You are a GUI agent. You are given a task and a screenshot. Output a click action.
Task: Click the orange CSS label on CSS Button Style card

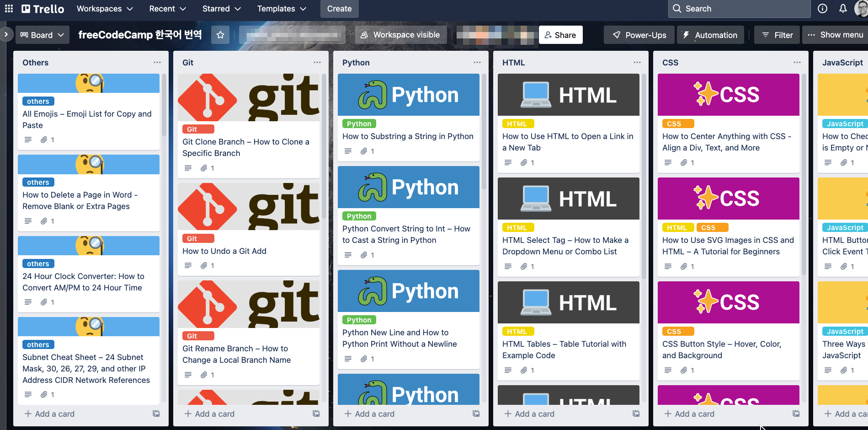pyautogui.click(x=678, y=331)
